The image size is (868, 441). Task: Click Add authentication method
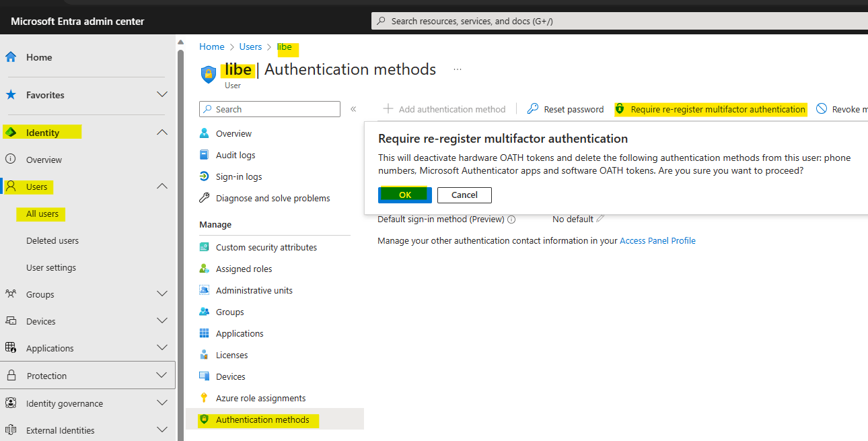[x=445, y=109]
